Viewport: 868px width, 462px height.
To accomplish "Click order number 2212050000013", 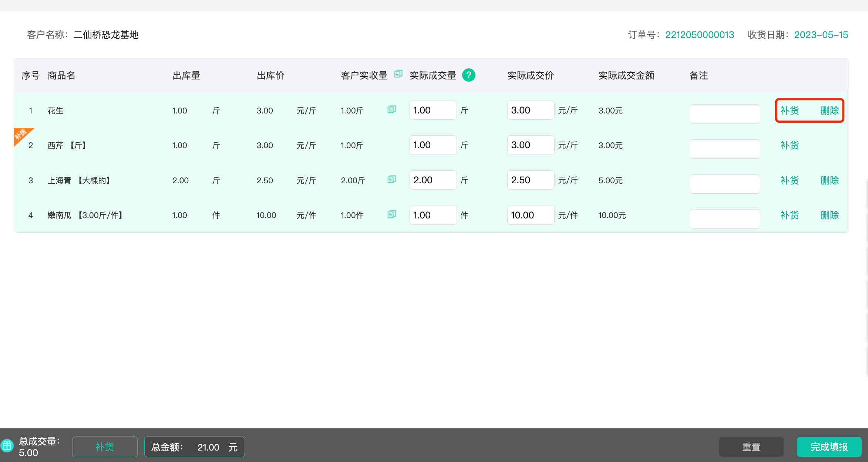I will [699, 35].
